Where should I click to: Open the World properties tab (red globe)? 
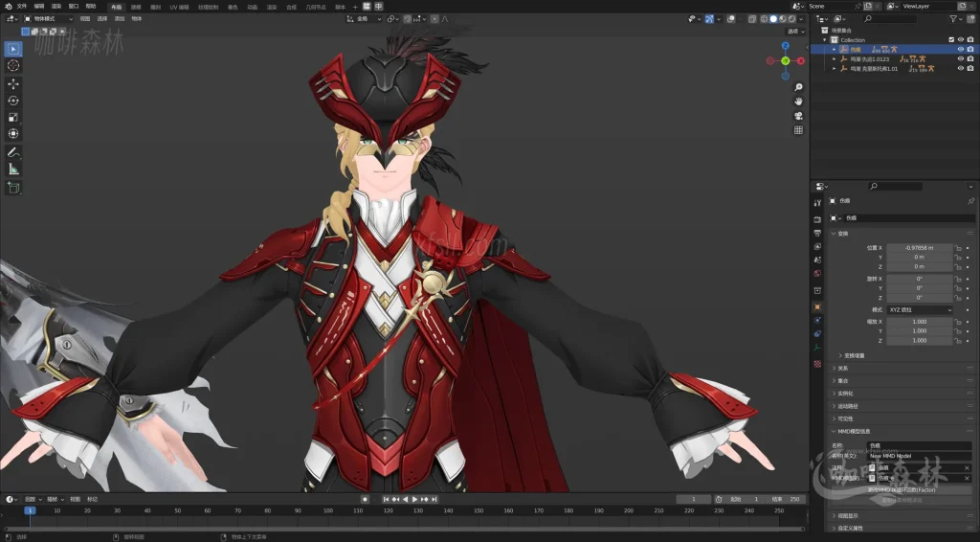817,274
